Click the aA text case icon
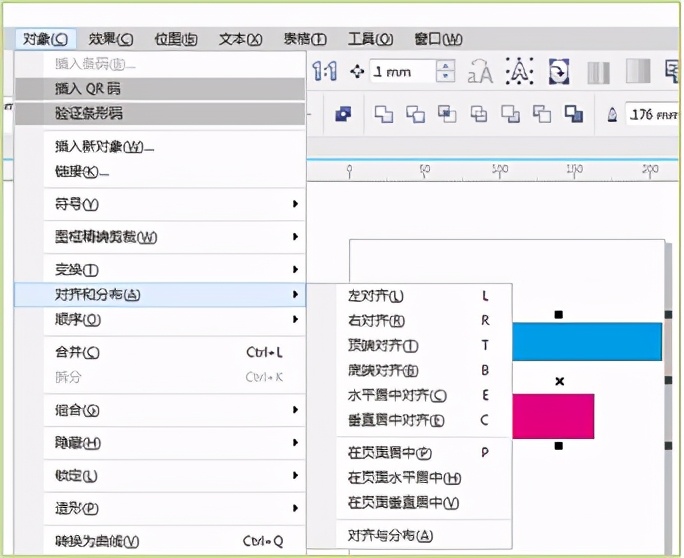This screenshot has height=558, width=684. click(480, 71)
